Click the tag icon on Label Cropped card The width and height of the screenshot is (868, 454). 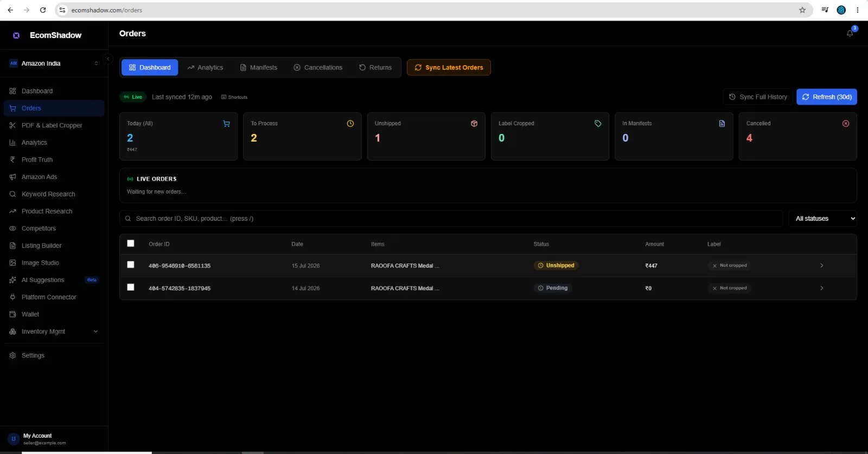tap(598, 124)
